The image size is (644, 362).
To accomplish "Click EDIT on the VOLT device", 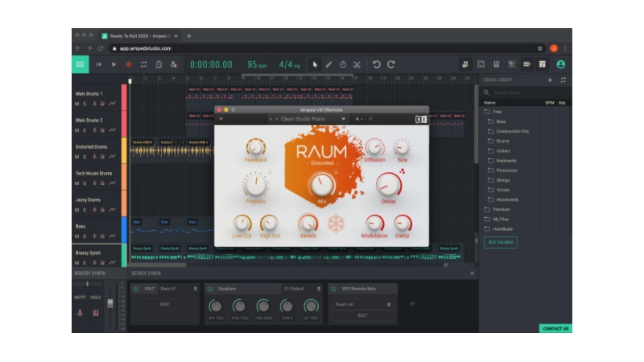I will [x=165, y=305].
